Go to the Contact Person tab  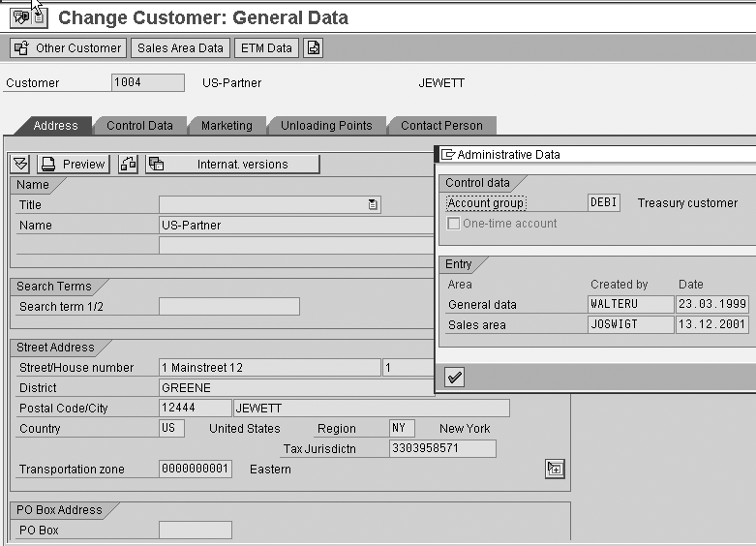tap(441, 126)
